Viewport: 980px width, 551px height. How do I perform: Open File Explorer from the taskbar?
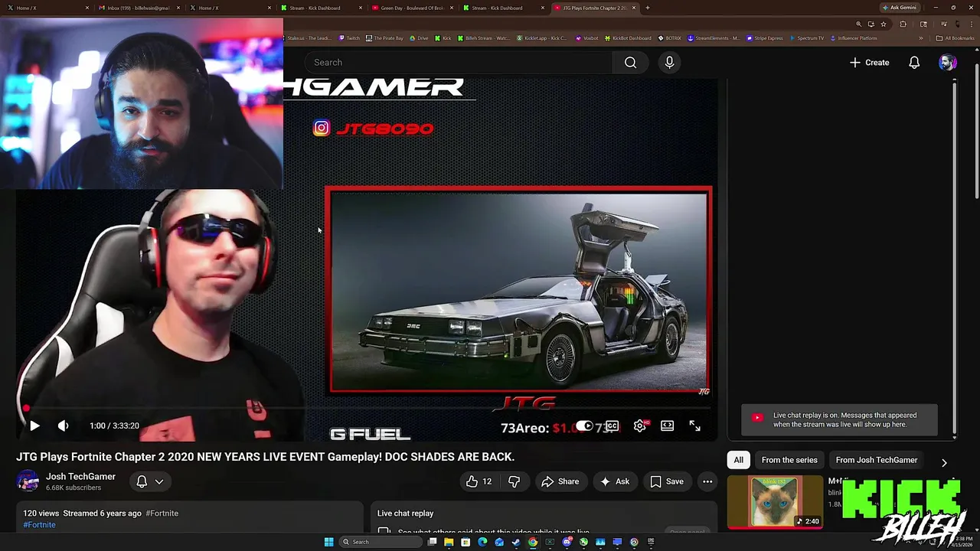coord(449,542)
